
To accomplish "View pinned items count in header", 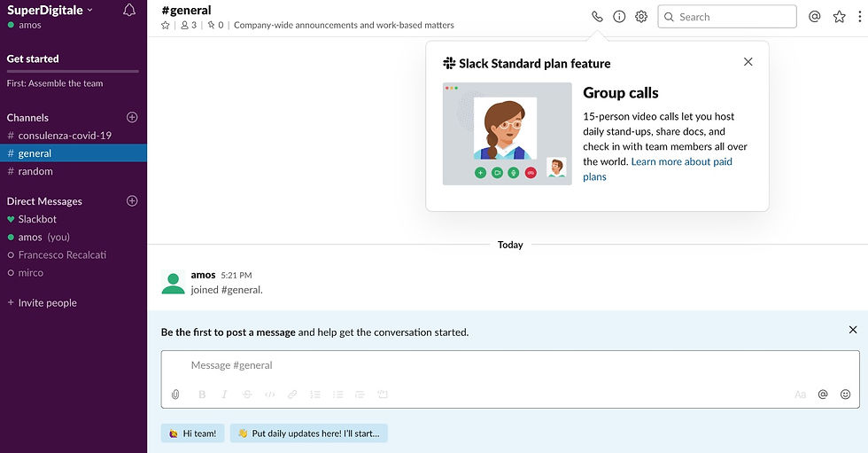I will click(x=215, y=25).
